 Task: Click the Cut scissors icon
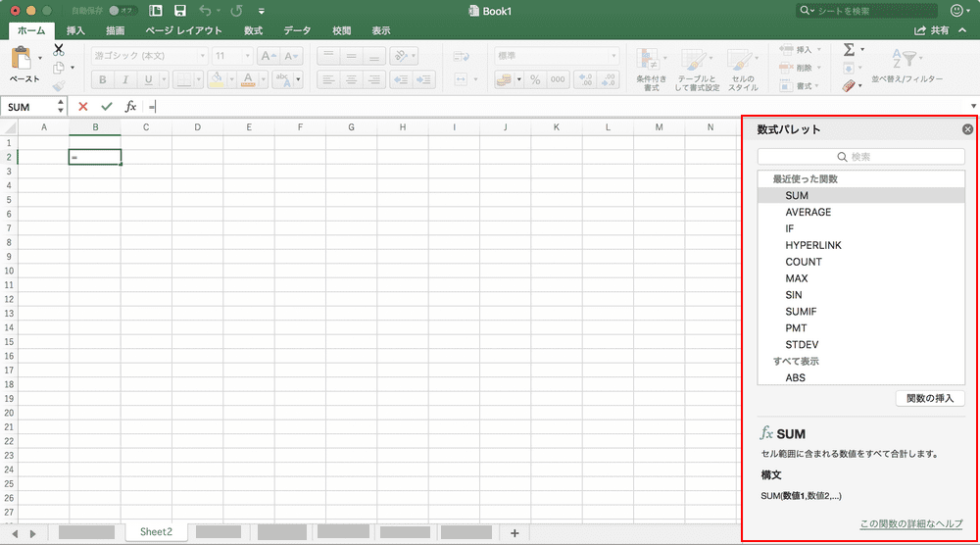59,49
